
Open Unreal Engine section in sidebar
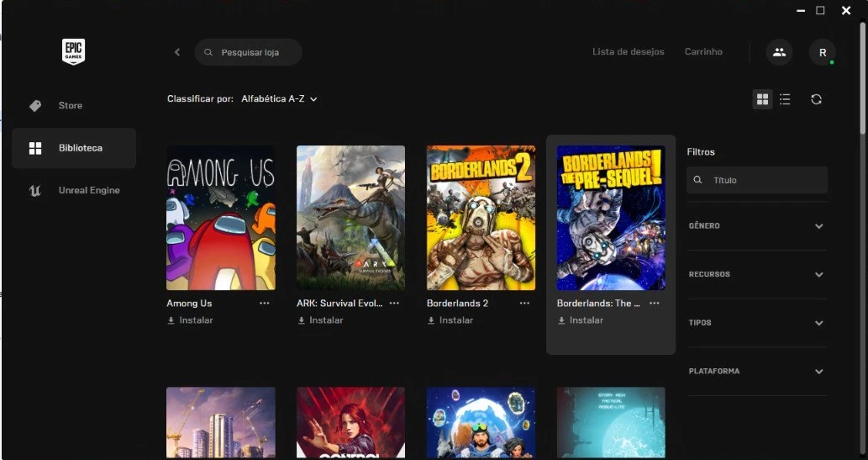tap(74, 191)
